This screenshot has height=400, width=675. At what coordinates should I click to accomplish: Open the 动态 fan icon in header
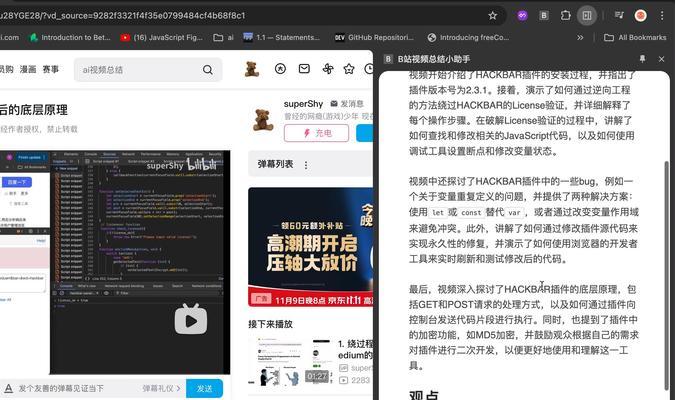(x=328, y=69)
